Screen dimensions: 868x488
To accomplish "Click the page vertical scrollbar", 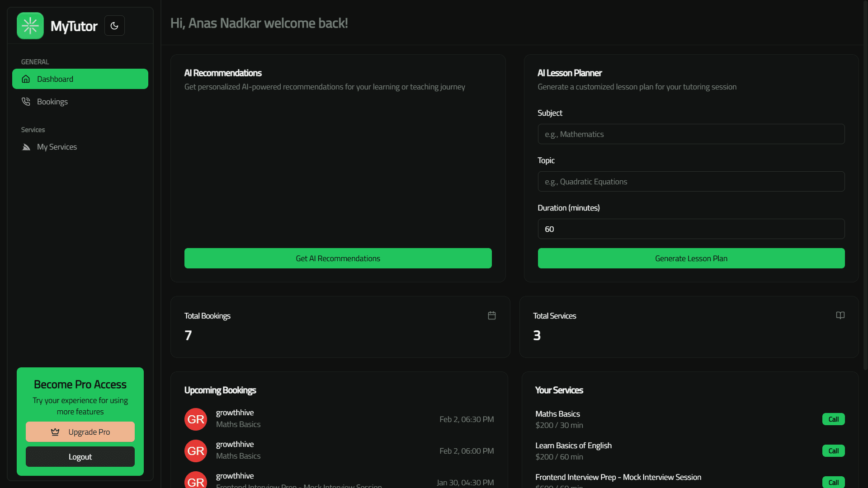I will coord(865,185).
